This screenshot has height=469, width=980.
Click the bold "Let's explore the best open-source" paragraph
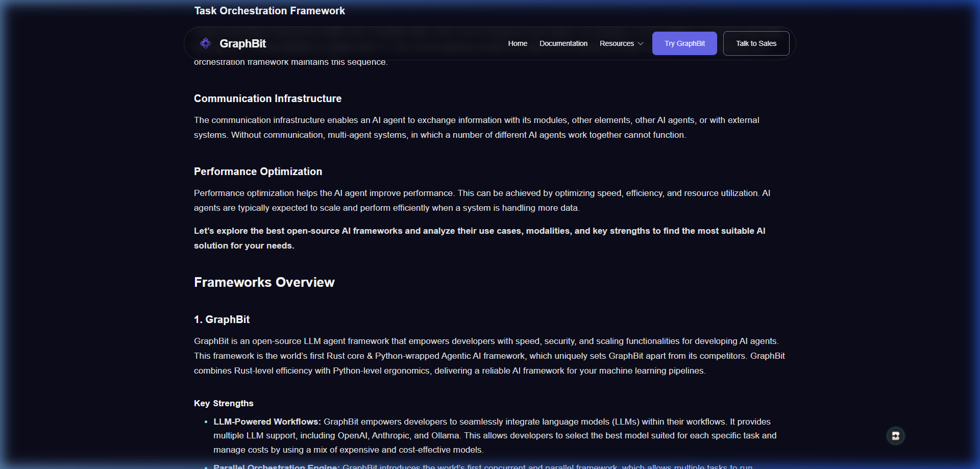(x=480, y=238)
